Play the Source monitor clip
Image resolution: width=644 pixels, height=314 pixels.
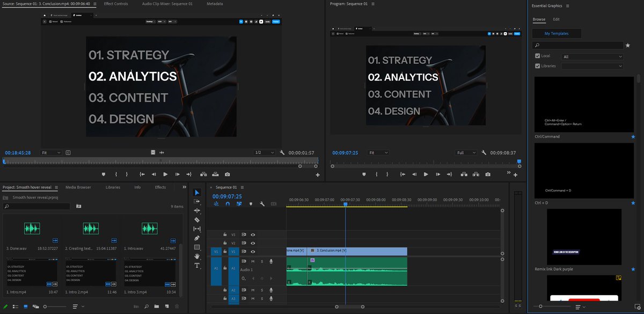click(x=165, y=174)
